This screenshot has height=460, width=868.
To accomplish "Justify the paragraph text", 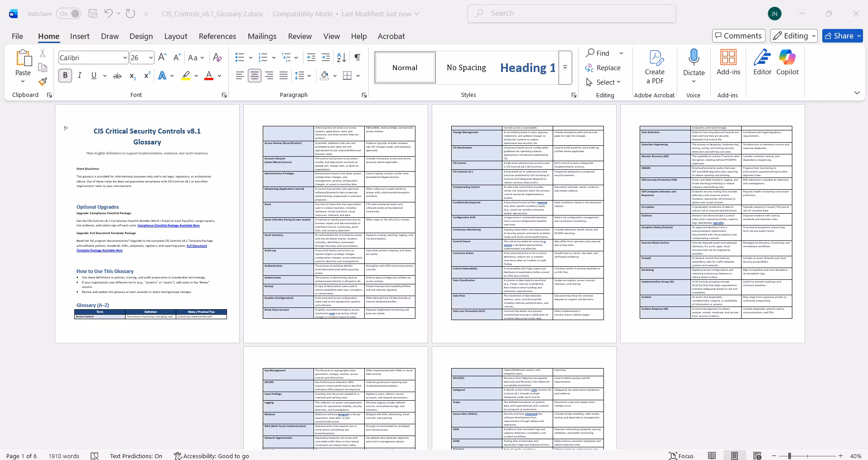I will click(284, 76).
